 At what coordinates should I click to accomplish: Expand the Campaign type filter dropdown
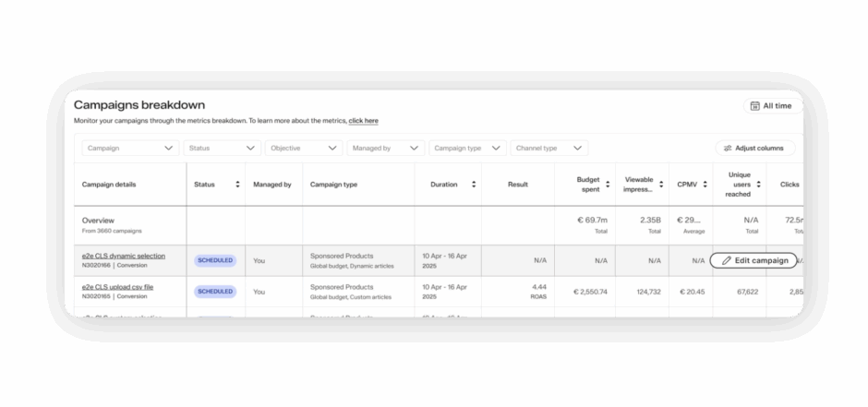469,148
